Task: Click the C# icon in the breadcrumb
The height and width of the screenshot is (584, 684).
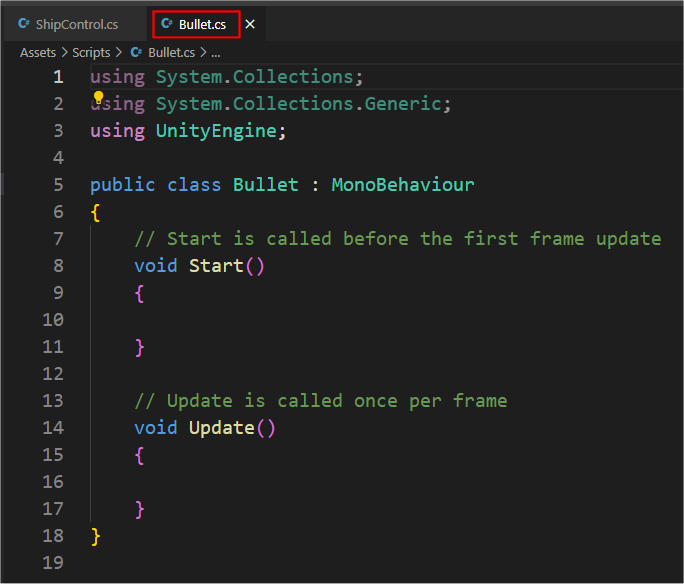Action: pos(136,53)
